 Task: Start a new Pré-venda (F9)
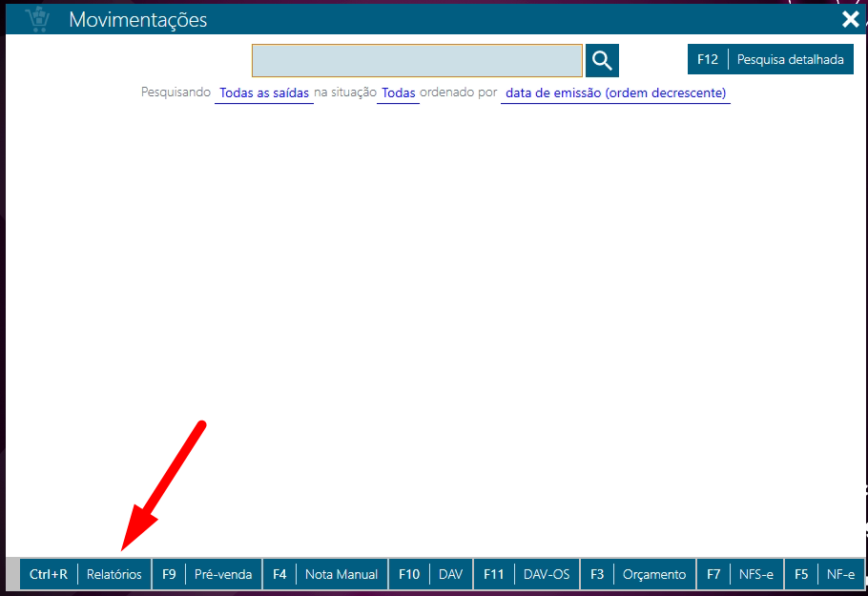206,574
